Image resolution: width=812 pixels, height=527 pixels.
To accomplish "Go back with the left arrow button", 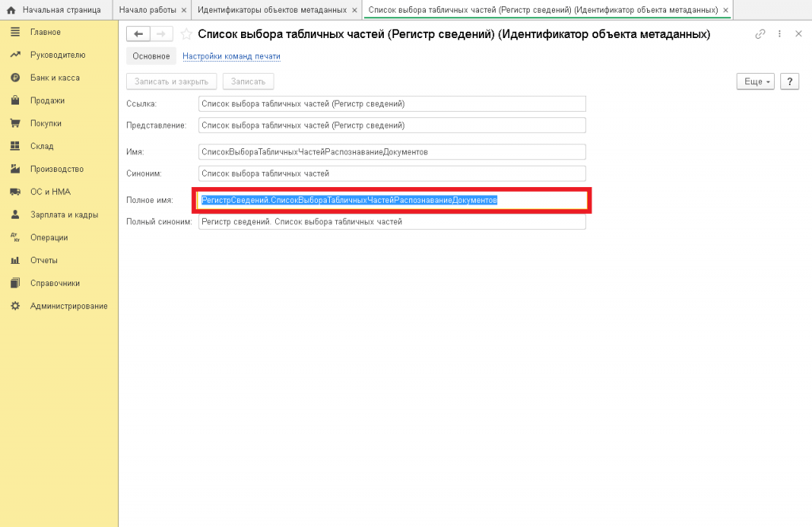I will (138, 34).
